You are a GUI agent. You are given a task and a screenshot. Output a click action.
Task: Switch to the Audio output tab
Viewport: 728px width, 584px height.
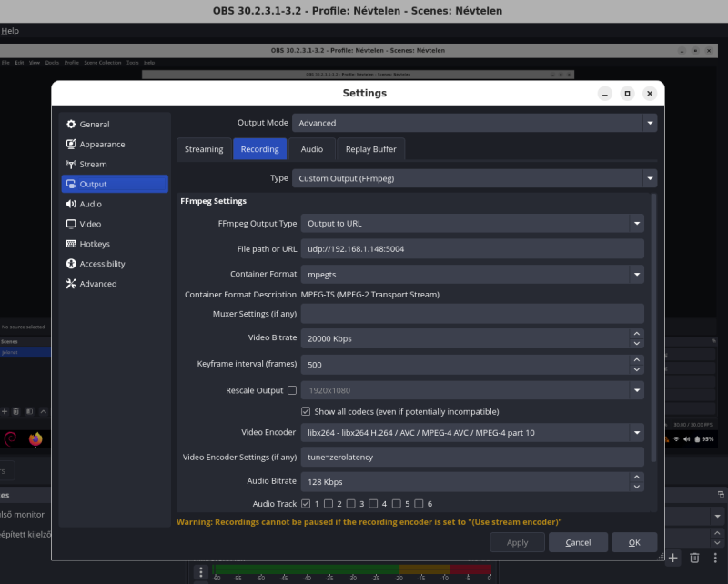coord(311,149)
